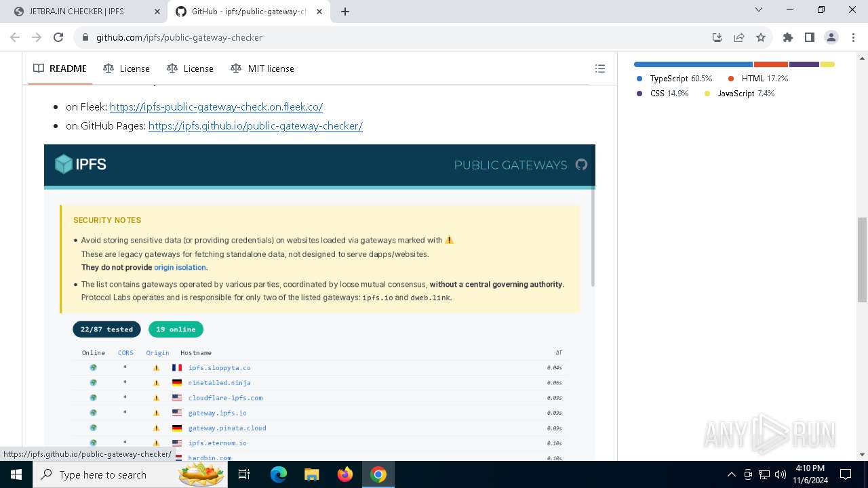868x488 pixels.
Task: Reload the GitHub page
Action: pyautogui.click(x=58, y=37)
